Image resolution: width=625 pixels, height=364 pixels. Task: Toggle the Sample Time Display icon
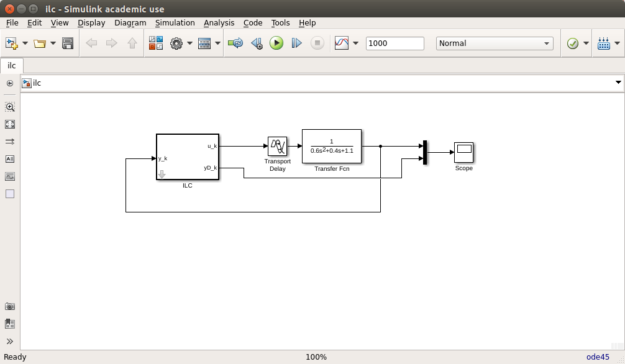coord(10,142)
